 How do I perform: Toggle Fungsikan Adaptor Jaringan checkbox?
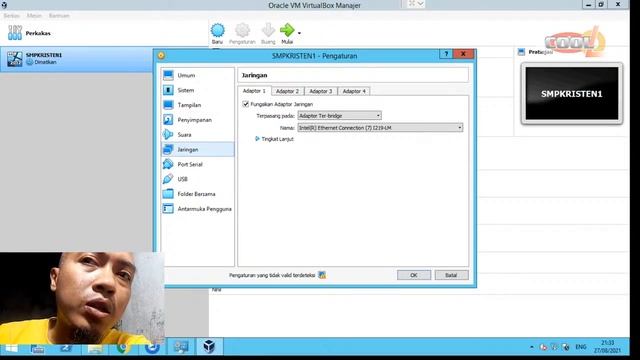pyautogui.click(x=246, y=104)
